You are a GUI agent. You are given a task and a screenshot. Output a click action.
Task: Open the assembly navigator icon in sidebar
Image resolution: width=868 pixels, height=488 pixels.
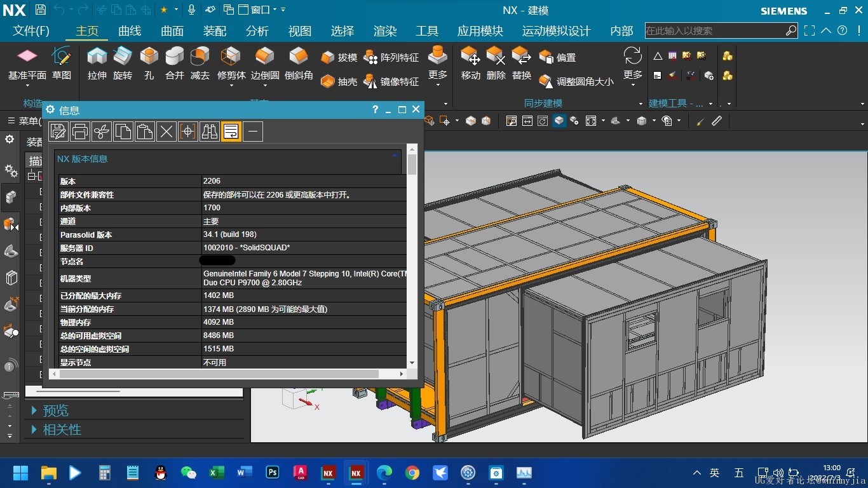[10, 196]
